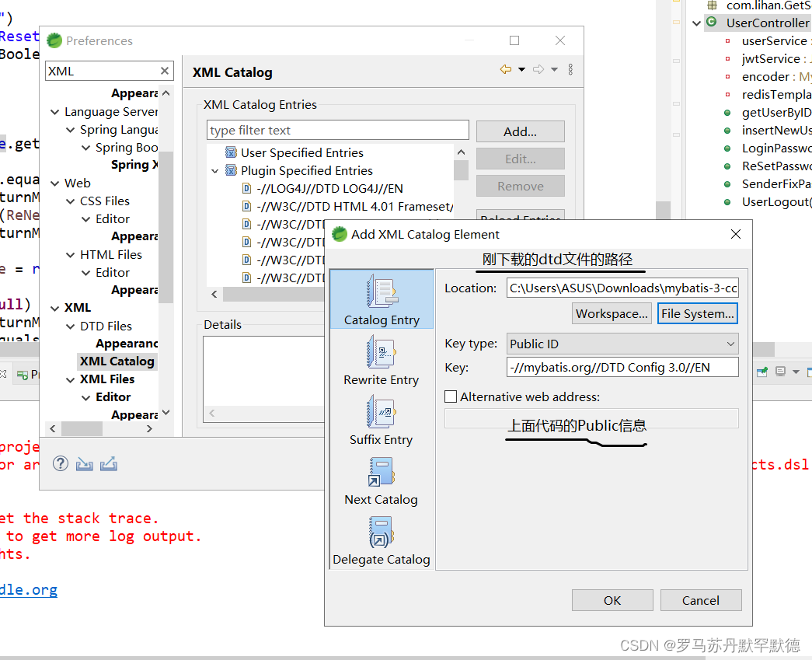812x660 pixels.
Task: Click the HTML 4.01 Frameset entry icon
Action: point(247,206)
